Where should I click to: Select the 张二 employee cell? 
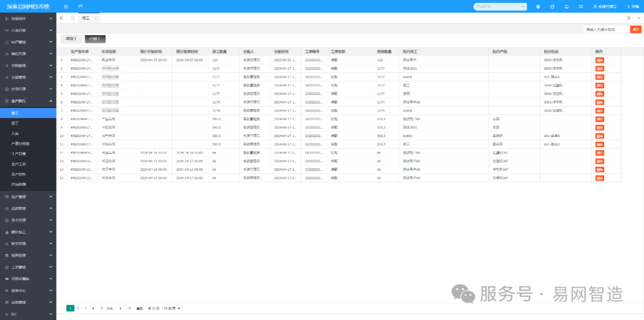point(406,85)
